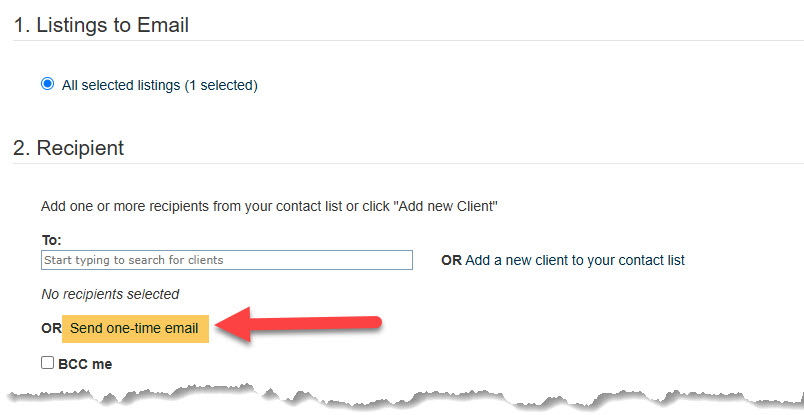The height and width of the screenshot is (415, 804).
Task: Click the Send one-time email button
Action: tap(135, 328)
